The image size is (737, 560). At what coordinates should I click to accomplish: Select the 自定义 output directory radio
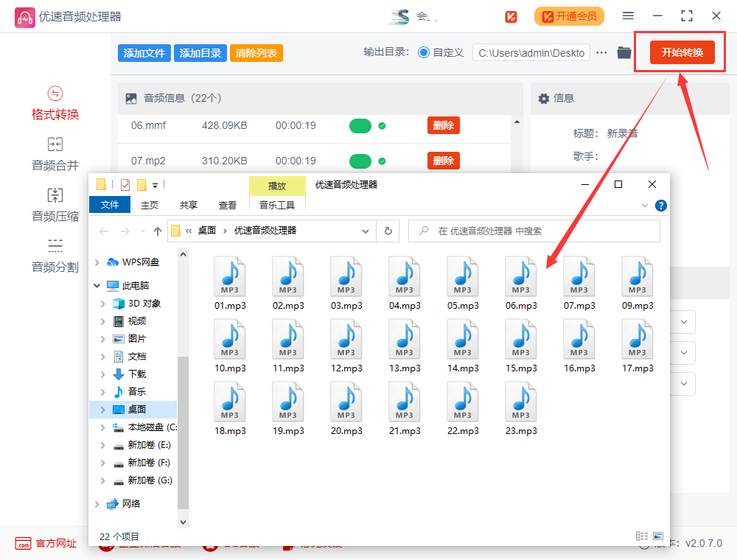pyautogui.click(x=424, y=52)
